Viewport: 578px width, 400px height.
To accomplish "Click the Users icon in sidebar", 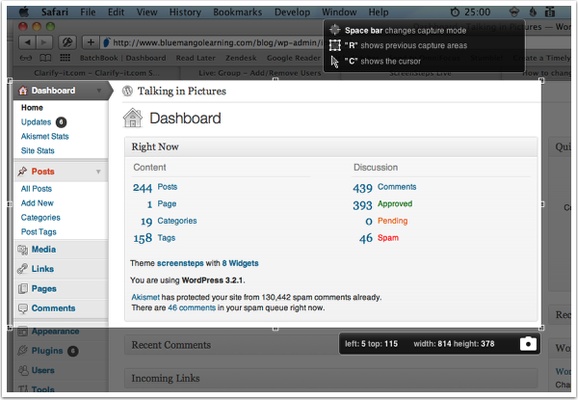I will [x=23, y=370].
